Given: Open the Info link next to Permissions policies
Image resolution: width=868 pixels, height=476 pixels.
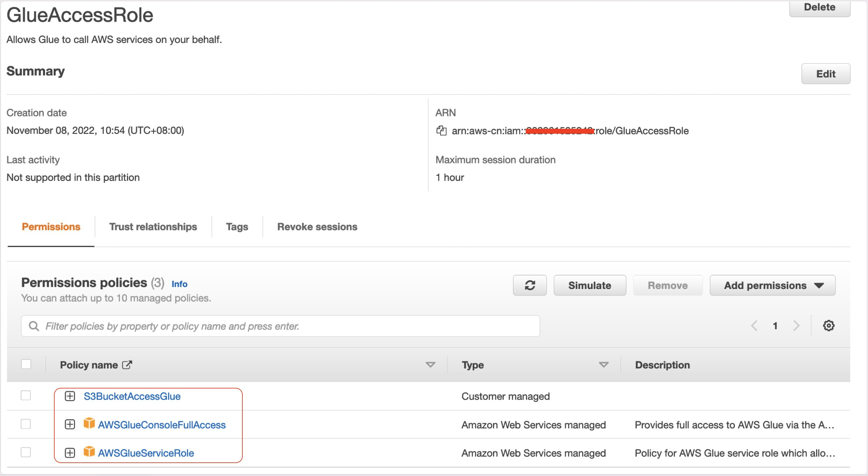Looking at the screenshot, I should click(x=179, y=284).
